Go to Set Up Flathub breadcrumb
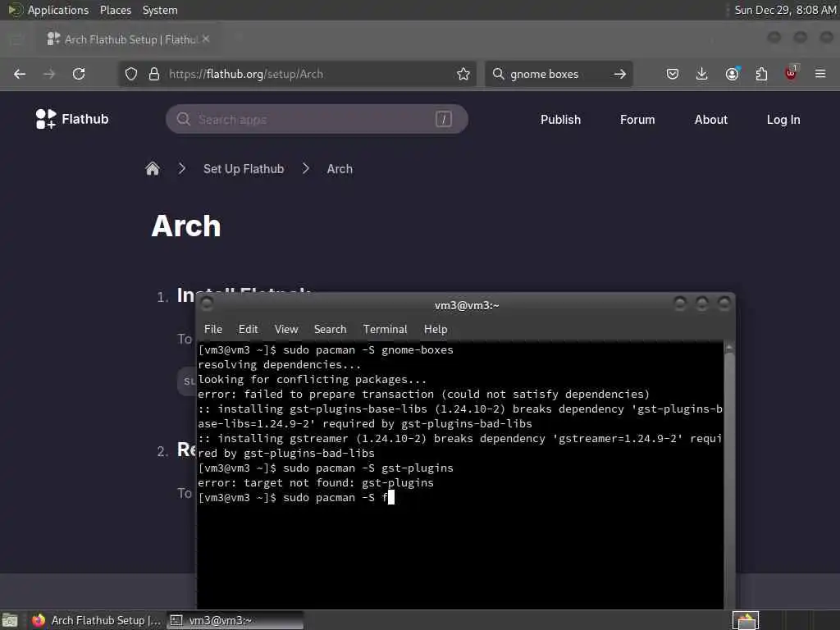Image resolution: width=840 pixels, height=630 pixels. pos(244,169)
